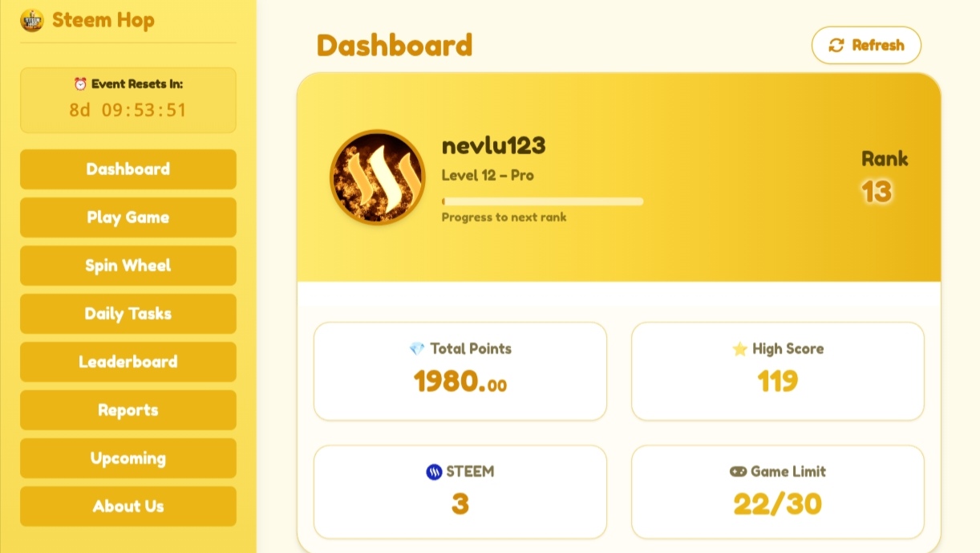Viewport: 980px width, 553px height.
Task: Click the Steem Hop logo icon
Action: coord(32,20)
